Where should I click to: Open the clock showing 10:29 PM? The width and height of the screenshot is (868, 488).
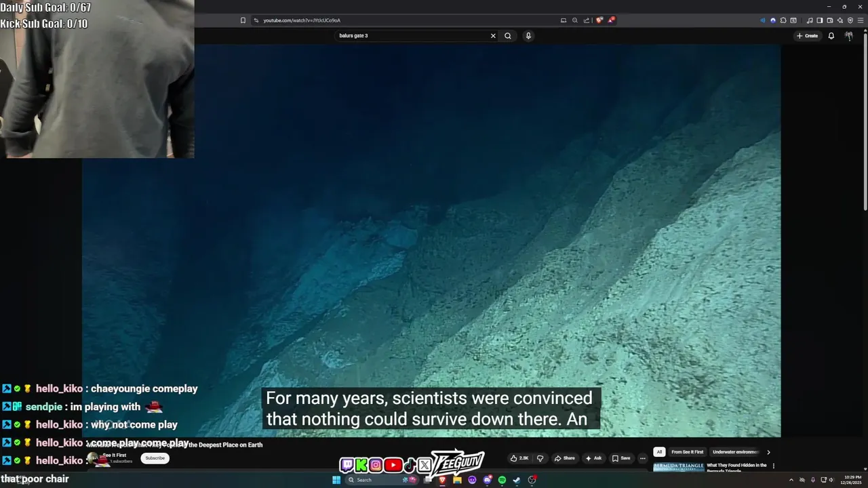point(852,480)
